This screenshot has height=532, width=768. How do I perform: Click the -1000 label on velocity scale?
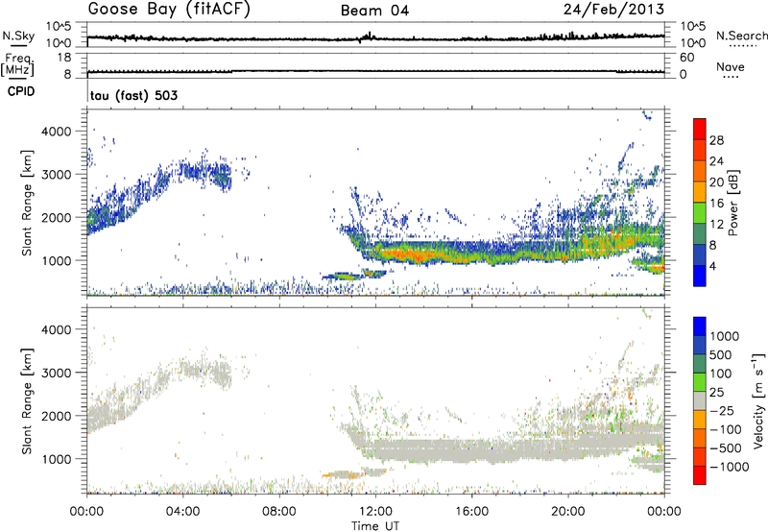[730, 467]
